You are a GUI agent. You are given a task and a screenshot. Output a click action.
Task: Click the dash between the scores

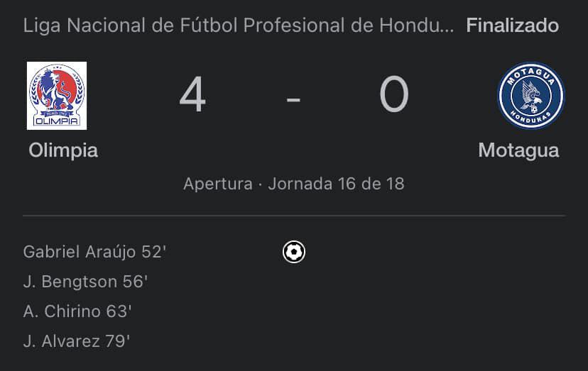click(293, 99)
